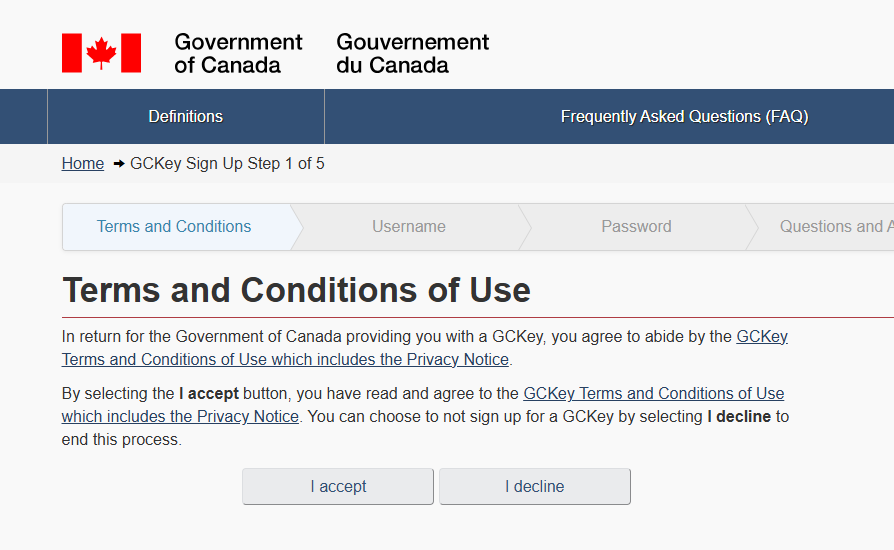The image size is (894, 550).
Task: Open the GCKey Terms link in first paragraph
Action: tap(285, 360)
